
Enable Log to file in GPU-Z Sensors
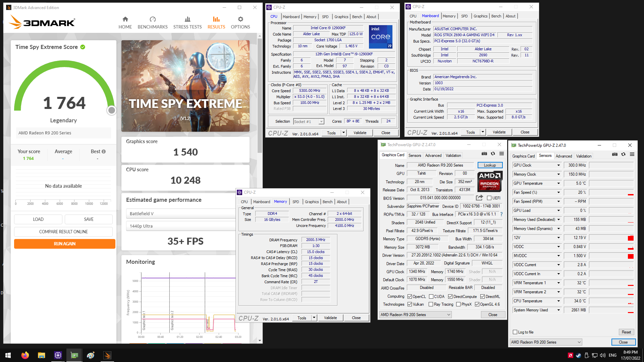tap(515, 332)
